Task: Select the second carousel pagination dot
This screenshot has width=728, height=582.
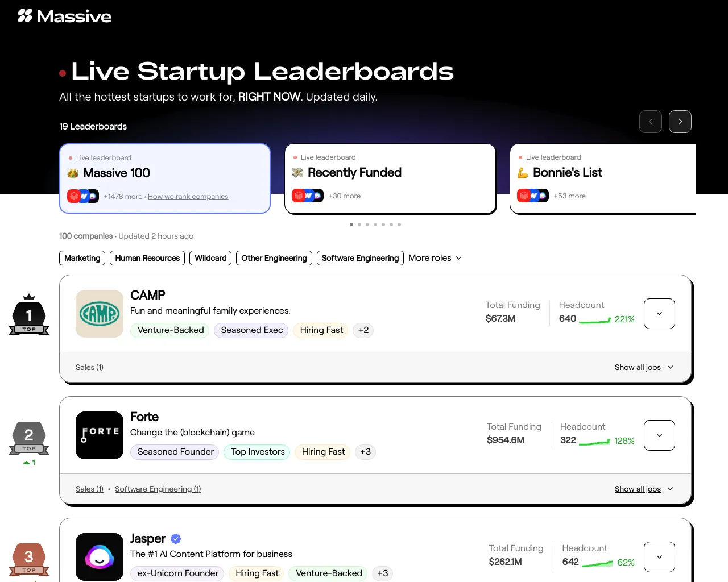Action: 359,225
